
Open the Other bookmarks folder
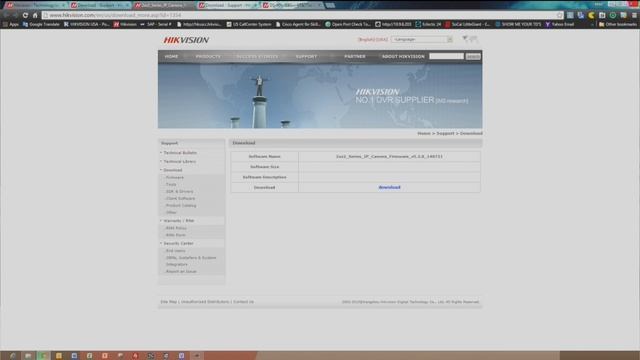click(618, 24)
